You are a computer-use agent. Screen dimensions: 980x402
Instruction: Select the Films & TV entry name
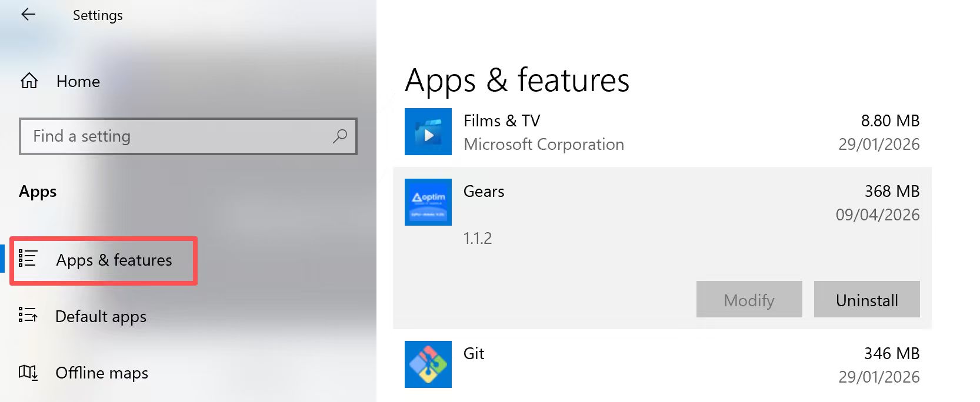pos(502,121)
